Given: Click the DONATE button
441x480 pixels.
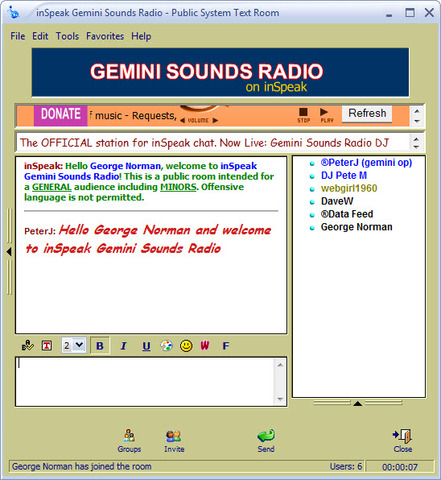Looking at the screenshot, I should point(61,114).
